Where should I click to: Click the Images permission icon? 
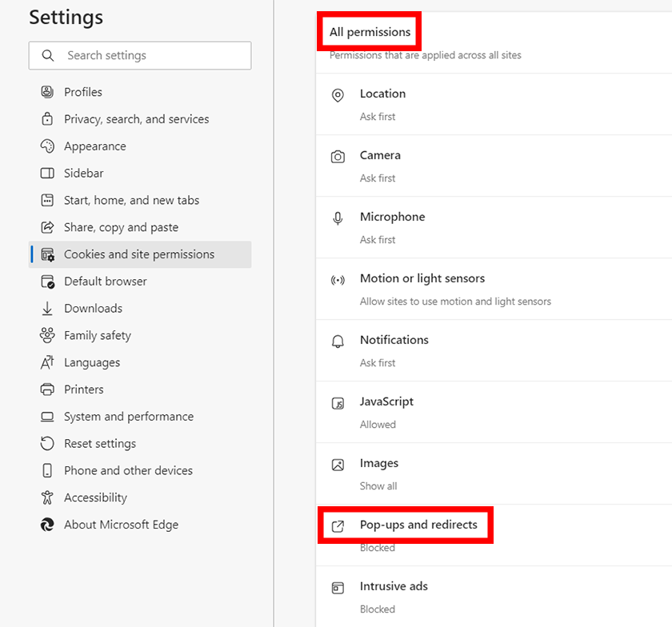coord(338,465)
